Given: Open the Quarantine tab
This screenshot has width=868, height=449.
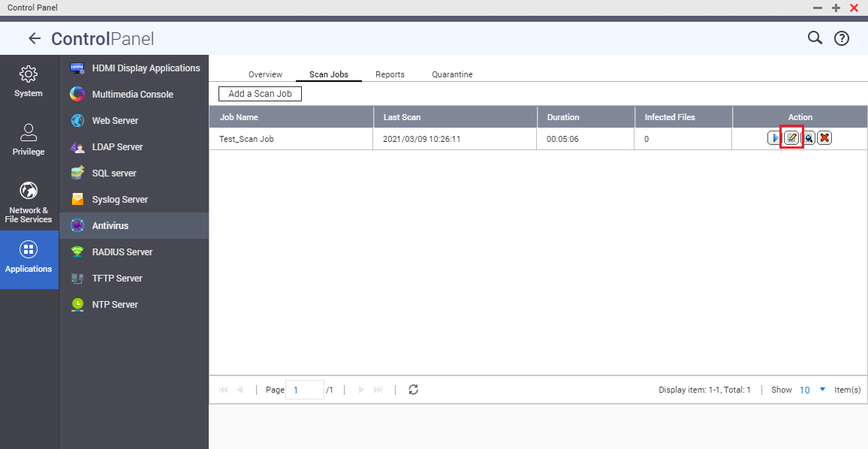Looking at the screenshot, I should coord(452,74).
